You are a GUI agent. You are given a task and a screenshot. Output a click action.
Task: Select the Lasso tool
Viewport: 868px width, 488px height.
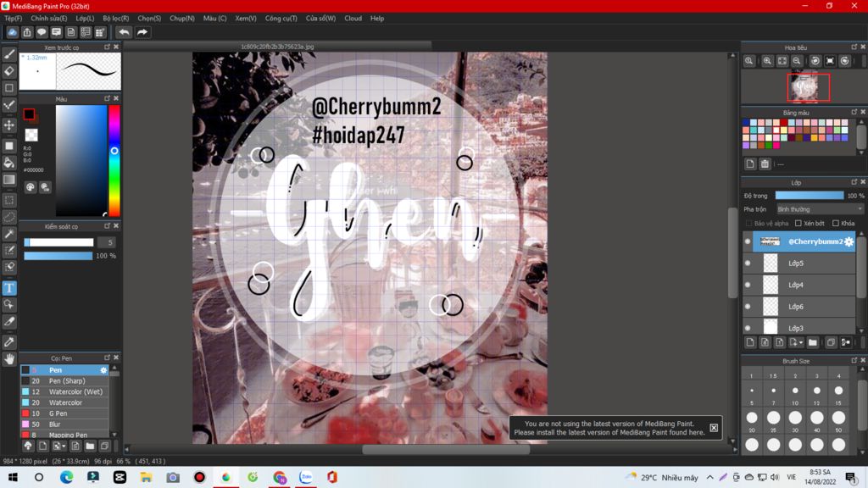pos(9,217)
